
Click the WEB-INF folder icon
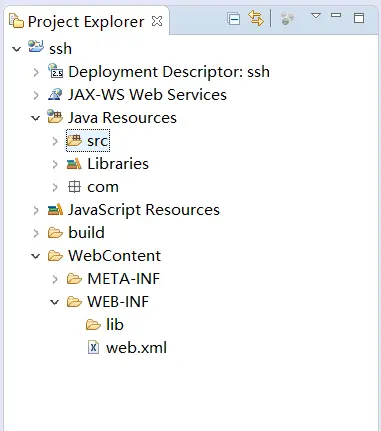coord(74,302)
